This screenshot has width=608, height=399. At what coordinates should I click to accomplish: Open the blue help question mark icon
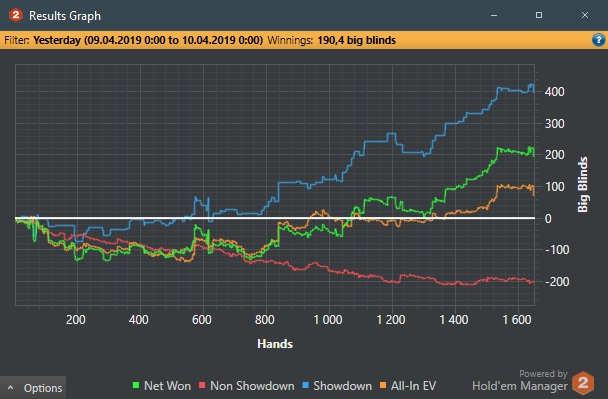coord(598,40)
